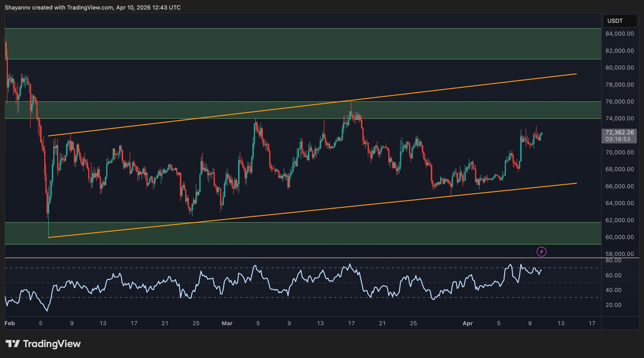Click the 60,000.00 price axis label
Viewport: 644px width, 358px height.
619,237
